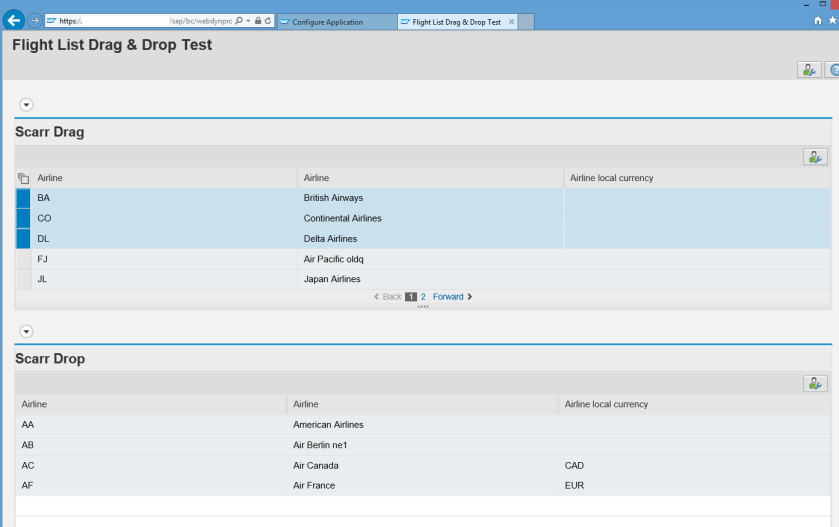This screenshot has width=839, height=527.
Task: Toggle the JL row selector
Action: [x=24, y=279]
